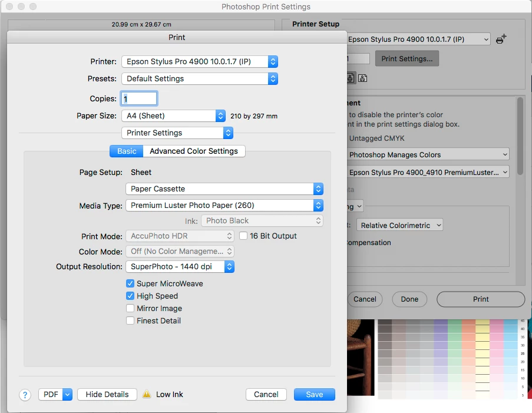Screen dimensions: 532x413
Task: Click the Low Ink status text
Action: pyautogui.click(x=169, y=394)
